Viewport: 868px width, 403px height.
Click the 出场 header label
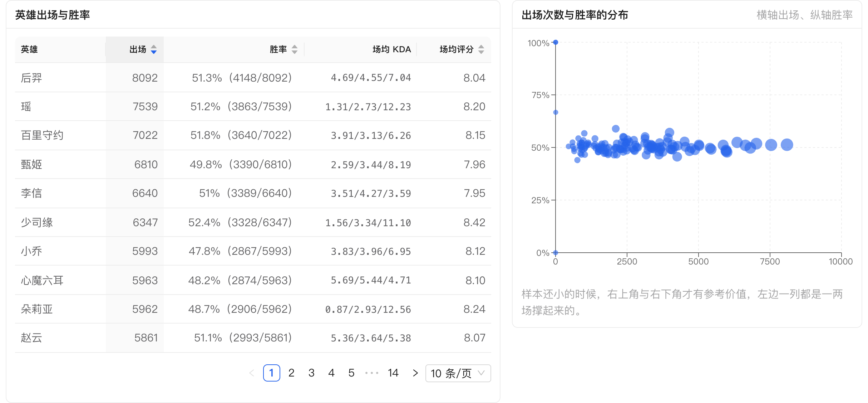point(138,49)
